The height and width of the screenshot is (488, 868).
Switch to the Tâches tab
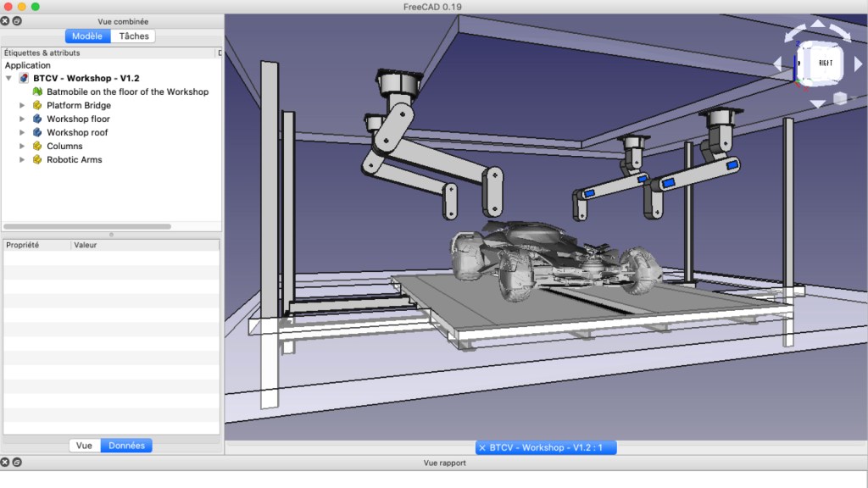[x=133, y=36]
